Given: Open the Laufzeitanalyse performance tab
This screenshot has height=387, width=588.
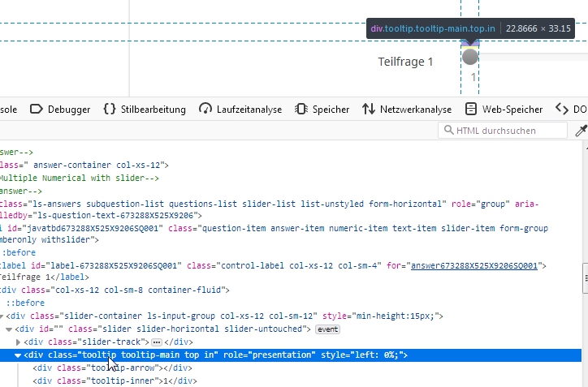Looking at the screenshot, I should tap(248, 110).
